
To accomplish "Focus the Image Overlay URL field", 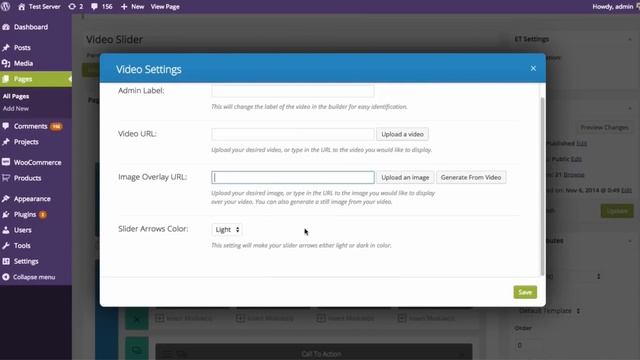I will pyautogui.click(x=293, y=177).
